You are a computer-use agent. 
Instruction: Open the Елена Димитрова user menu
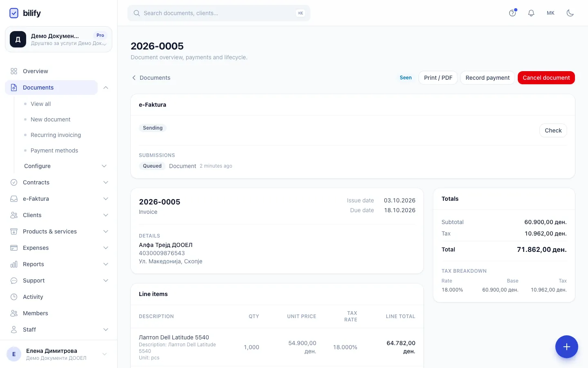click(x=58, y=354)
